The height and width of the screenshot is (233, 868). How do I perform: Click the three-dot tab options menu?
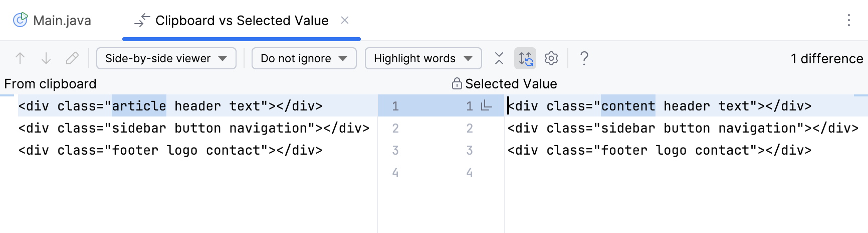[x=849, y=20]
